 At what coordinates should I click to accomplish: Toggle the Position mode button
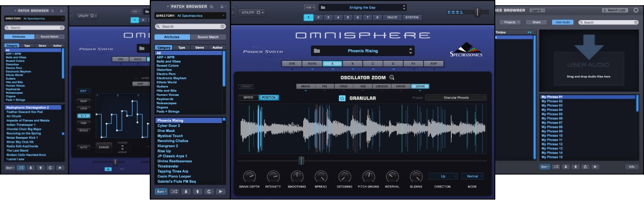tap(269, 98)
